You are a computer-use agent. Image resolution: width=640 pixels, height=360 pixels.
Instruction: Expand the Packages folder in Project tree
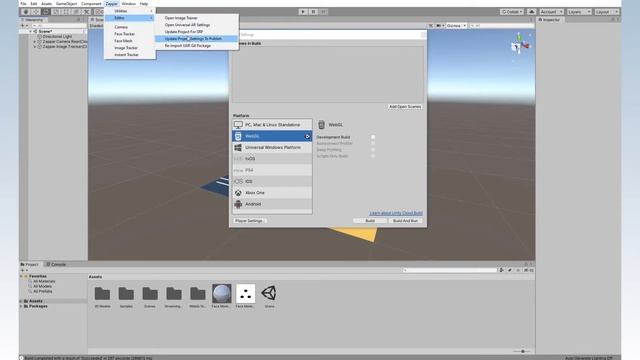tap(21, 306)
